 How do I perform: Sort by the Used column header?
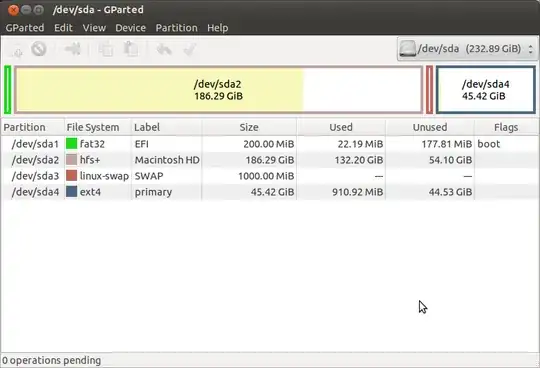coord(341,127)
